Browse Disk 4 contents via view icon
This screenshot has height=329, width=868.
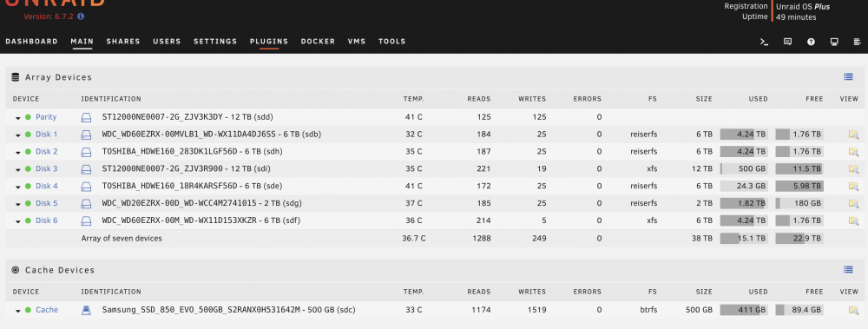(853, 186)
